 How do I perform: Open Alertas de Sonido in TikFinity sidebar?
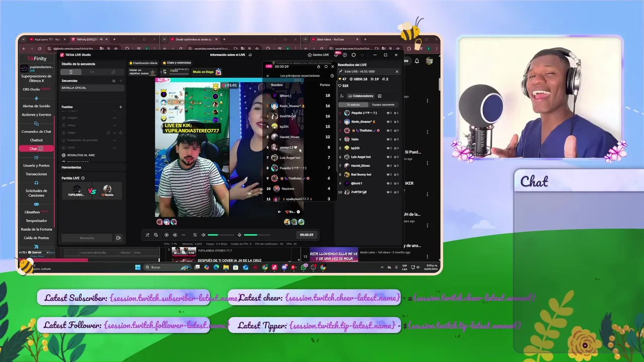click(36, 106)
